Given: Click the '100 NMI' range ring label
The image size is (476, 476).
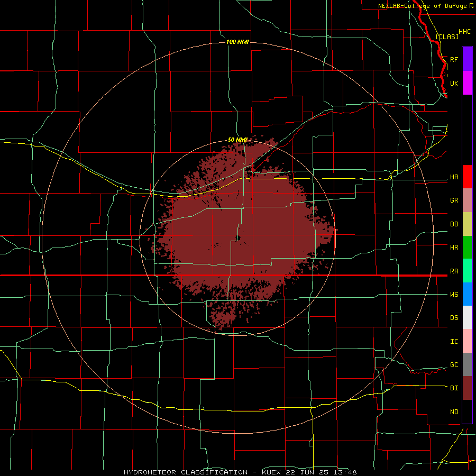Looking at the screenshot, I should [x=237, y=42].
